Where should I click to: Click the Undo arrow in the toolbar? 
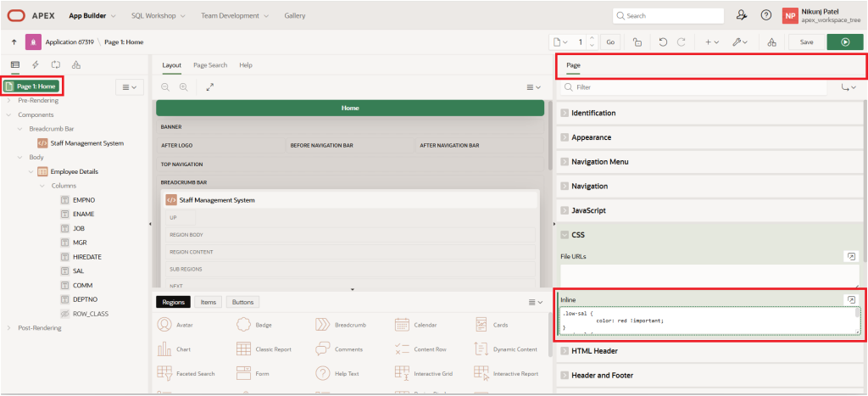click(664, 42)
